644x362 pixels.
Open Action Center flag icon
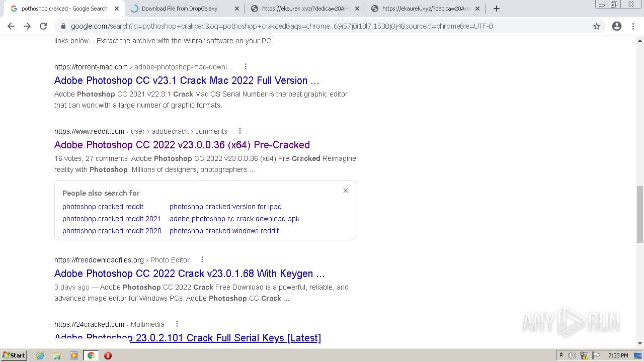tap(596, 355)
